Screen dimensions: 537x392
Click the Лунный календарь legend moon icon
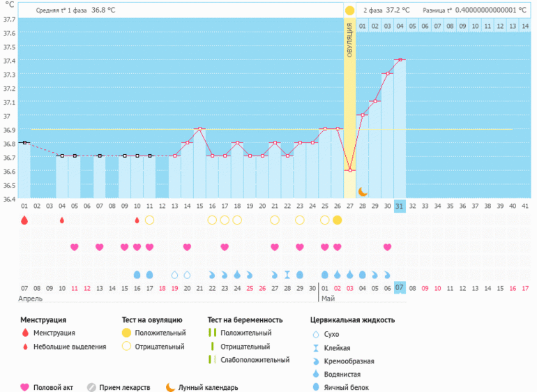pyautogui.click(x=170, y=387)
